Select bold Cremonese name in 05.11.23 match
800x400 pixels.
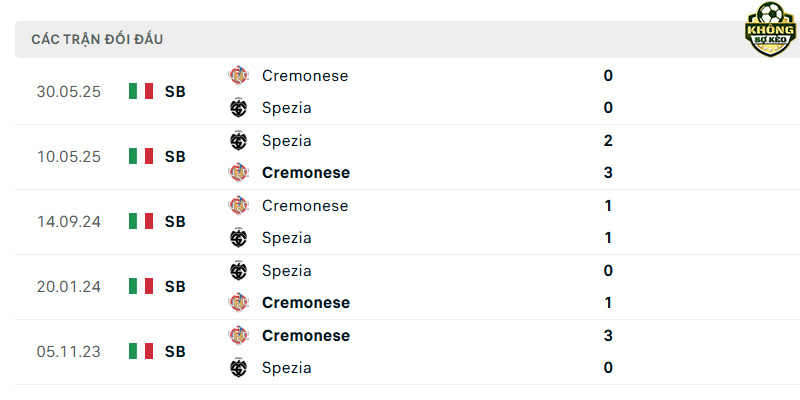click(306, 335)
